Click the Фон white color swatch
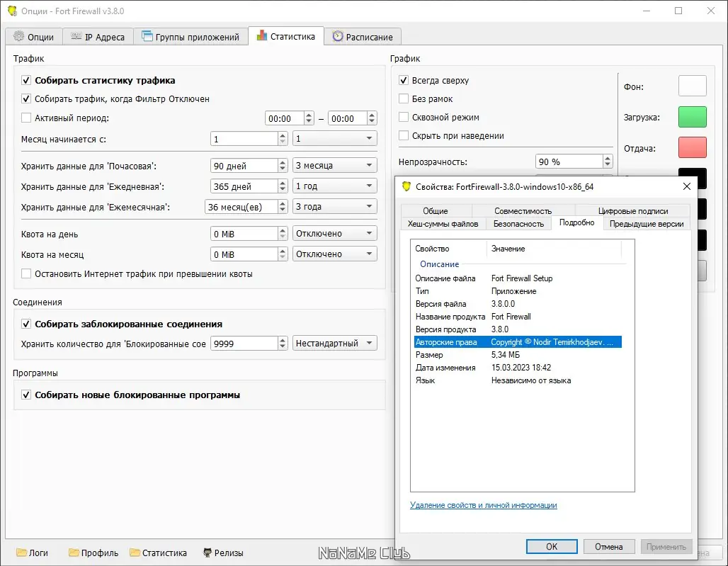This screenshot has height=566, width=728. pyautogui.click(x=693, y=86)
